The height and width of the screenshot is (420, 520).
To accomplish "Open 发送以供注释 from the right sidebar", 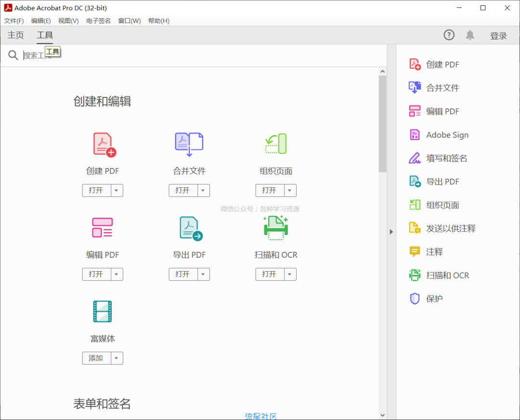I will 442,228.
